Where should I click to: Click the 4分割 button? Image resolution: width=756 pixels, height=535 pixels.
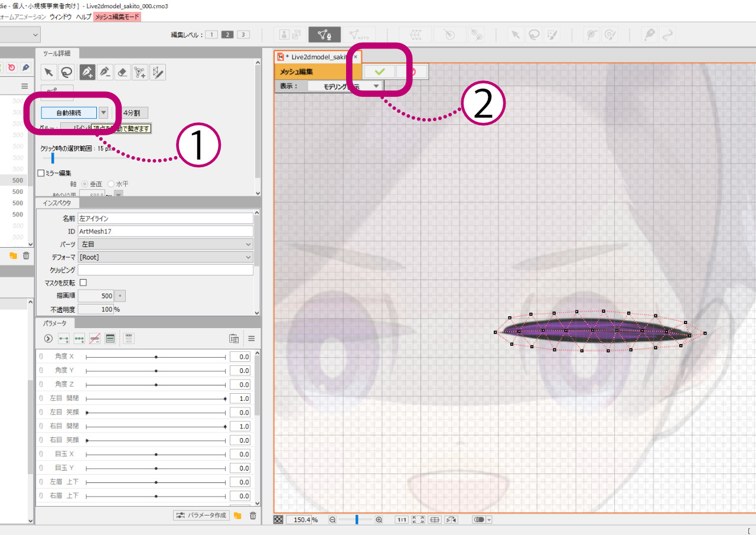tap(132, 113)
